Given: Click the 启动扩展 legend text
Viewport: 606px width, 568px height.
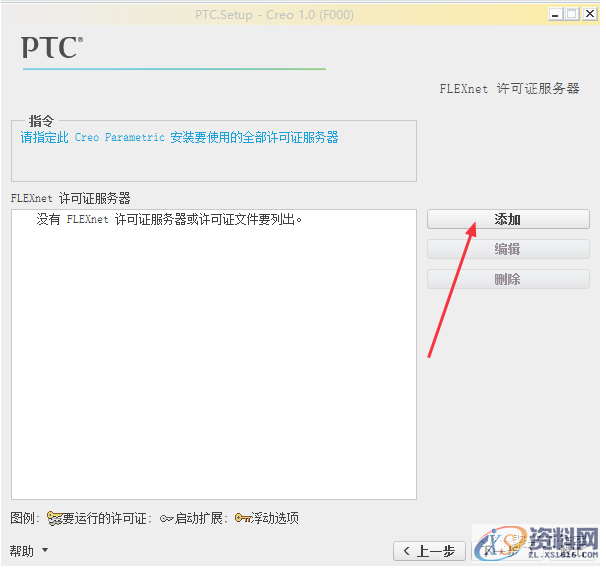Looking at the screenshot, I should [199, 518].
